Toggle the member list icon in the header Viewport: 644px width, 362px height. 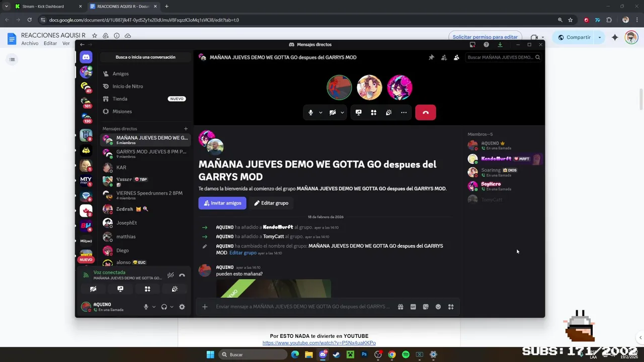point(456,57)
